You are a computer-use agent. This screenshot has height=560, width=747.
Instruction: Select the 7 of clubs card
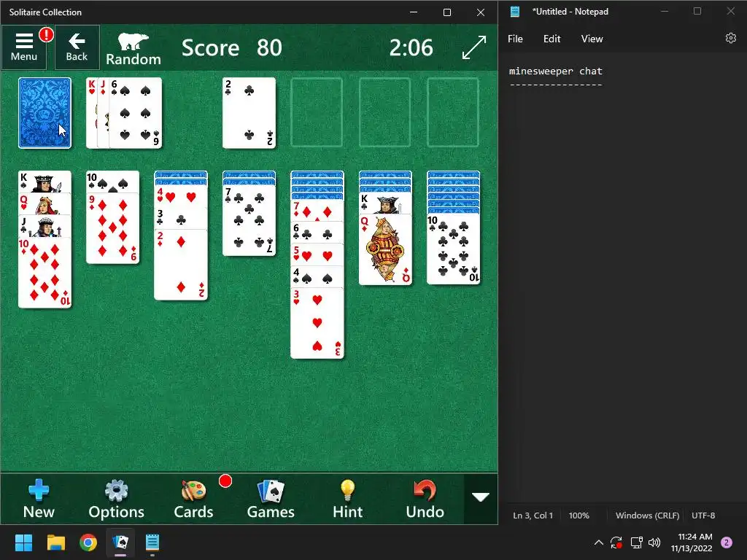pyautogui.click(x=249, y=221)
